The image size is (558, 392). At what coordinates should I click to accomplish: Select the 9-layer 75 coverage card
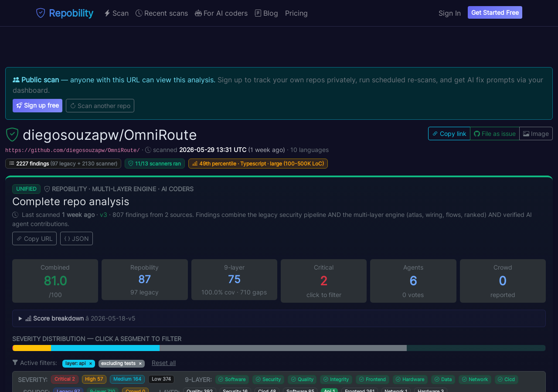234,280
